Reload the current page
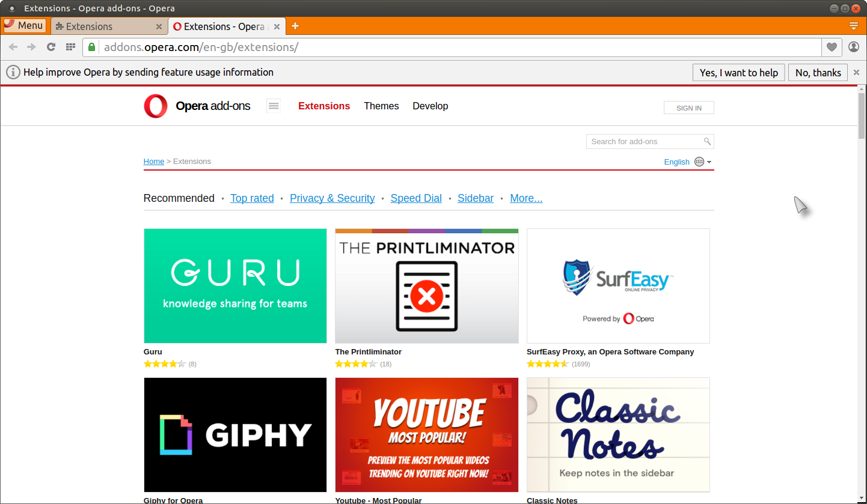 (51, 47)
